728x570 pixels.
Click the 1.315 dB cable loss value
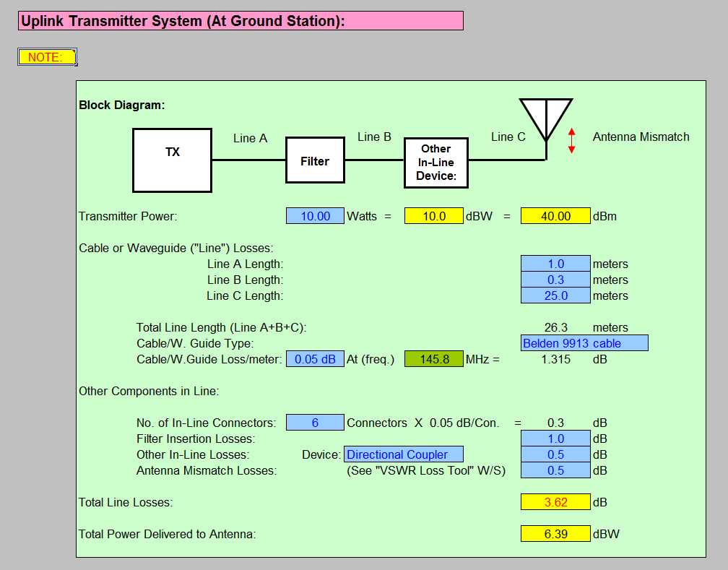click(x=556, y=359)
